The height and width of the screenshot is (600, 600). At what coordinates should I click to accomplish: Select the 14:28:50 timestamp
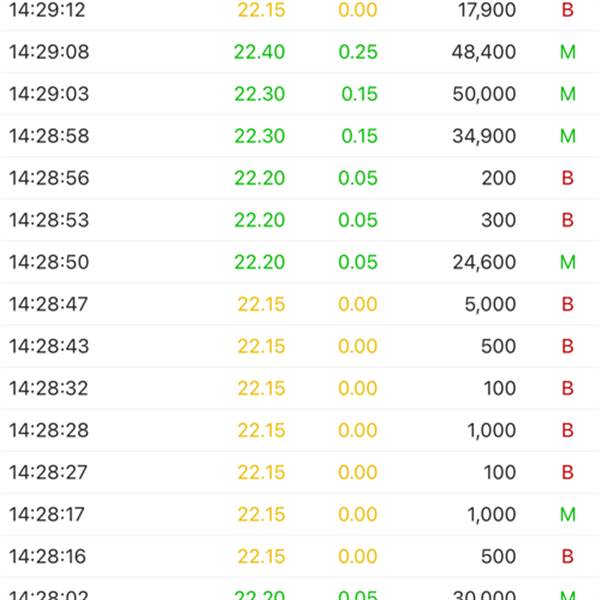(x=49, y=262)
